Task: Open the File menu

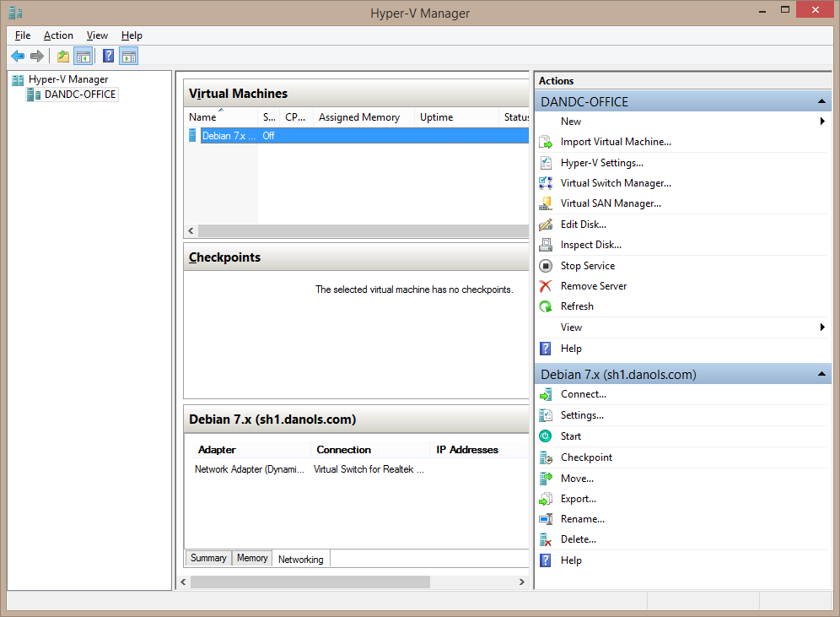Action: [23, 35]
